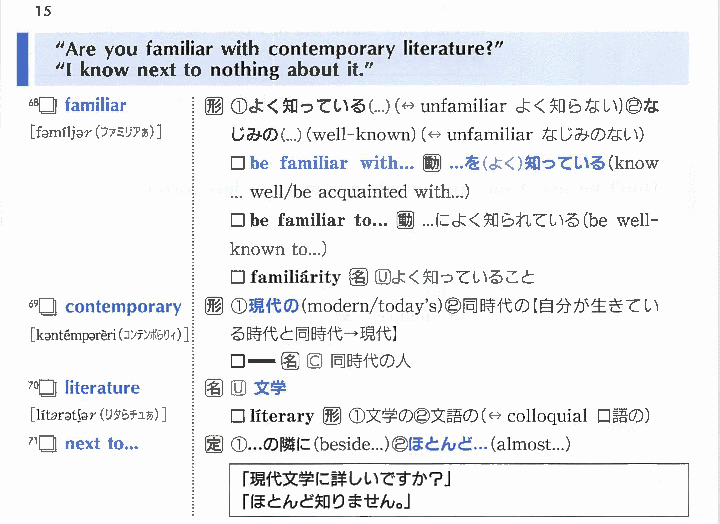Click the 定 set-phrase icon beside "next to..." definition
Image resolution: width=720 pixels, height=524 pixels.
coord(213,444)
